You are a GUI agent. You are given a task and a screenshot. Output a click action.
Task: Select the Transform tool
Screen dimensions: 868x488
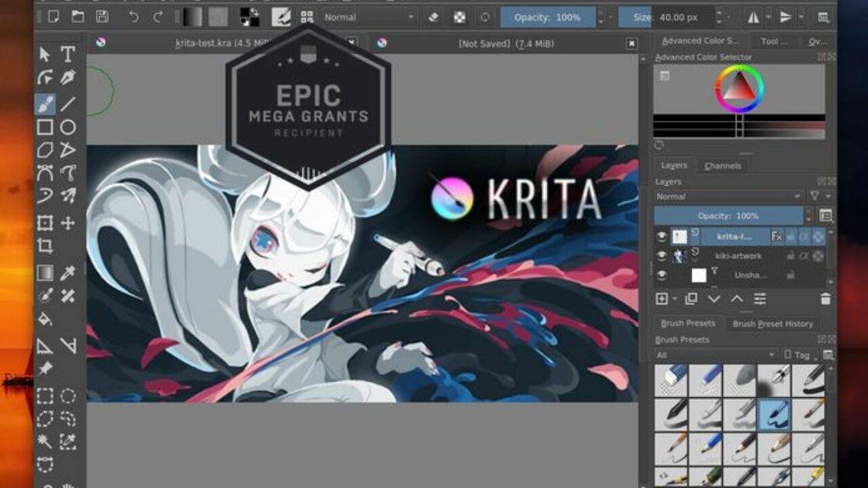(45, 223)
